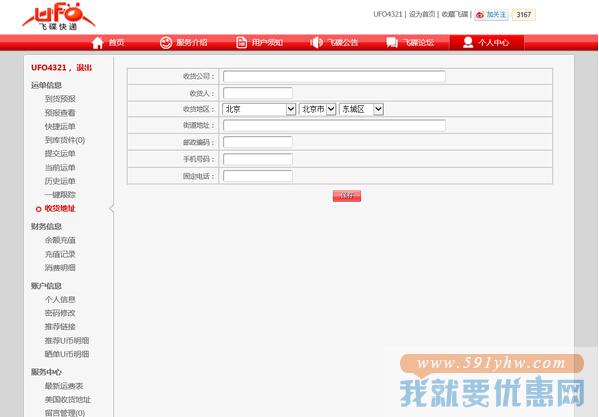Open 密码修改 under 账户信息
Screen dimensions: 599x417
(60, 313)
